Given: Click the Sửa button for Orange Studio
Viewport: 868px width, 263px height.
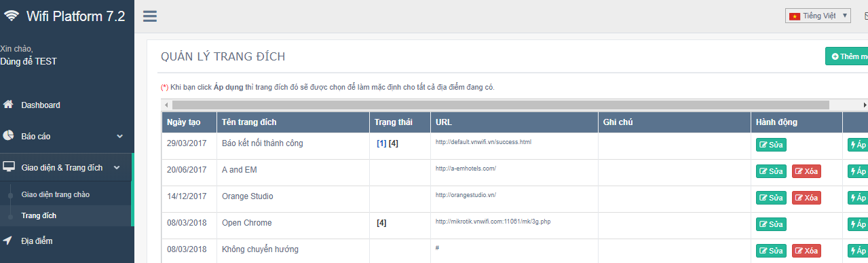Looking at the screenshot, I should (771, 198).
